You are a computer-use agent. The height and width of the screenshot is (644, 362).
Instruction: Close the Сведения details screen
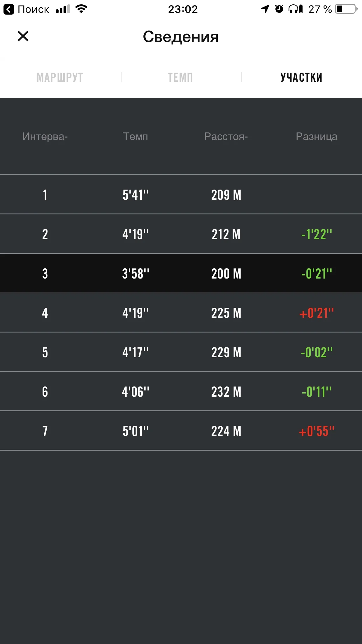[23, 36]
